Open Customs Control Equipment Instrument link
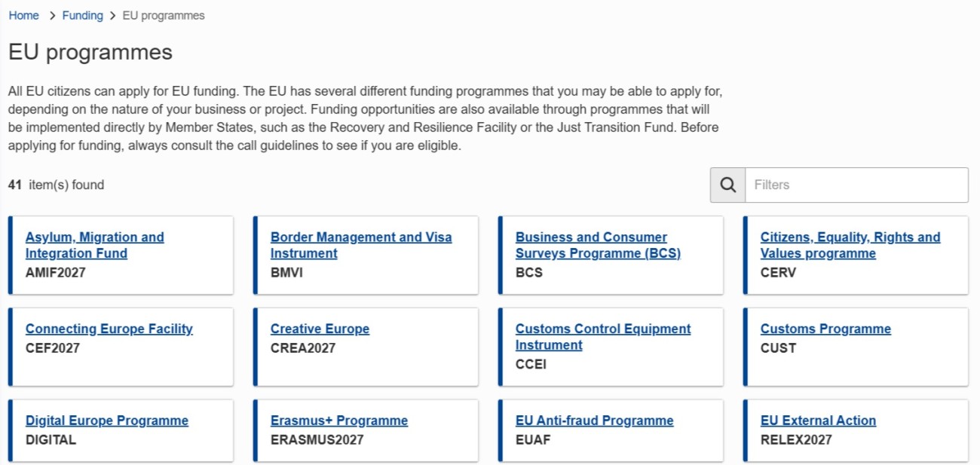Screen dimensions: 980x465 point(602,337)
